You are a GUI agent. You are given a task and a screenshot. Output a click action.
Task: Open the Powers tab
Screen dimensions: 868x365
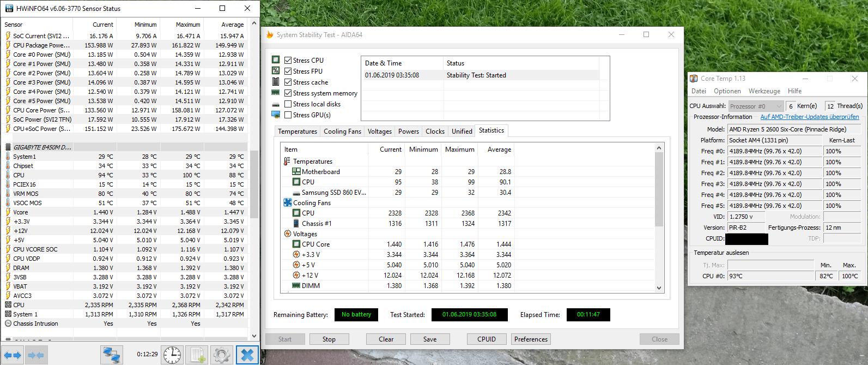coord(409,131)
